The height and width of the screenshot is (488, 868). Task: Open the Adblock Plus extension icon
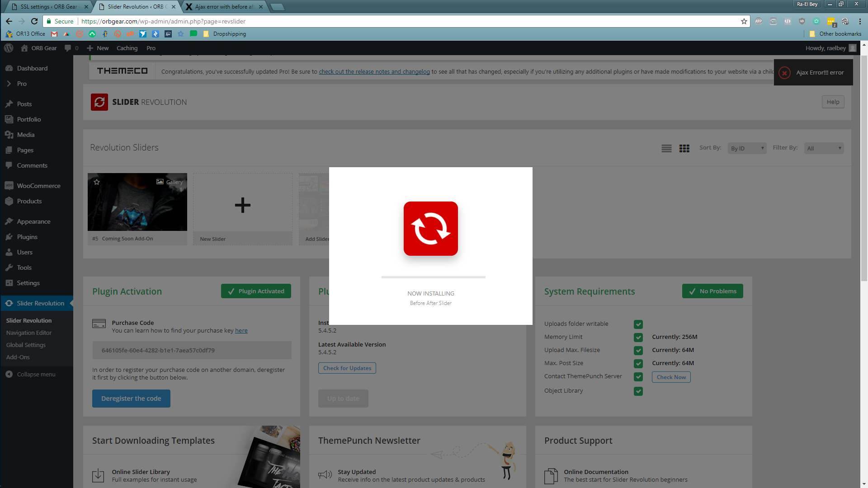759,21
